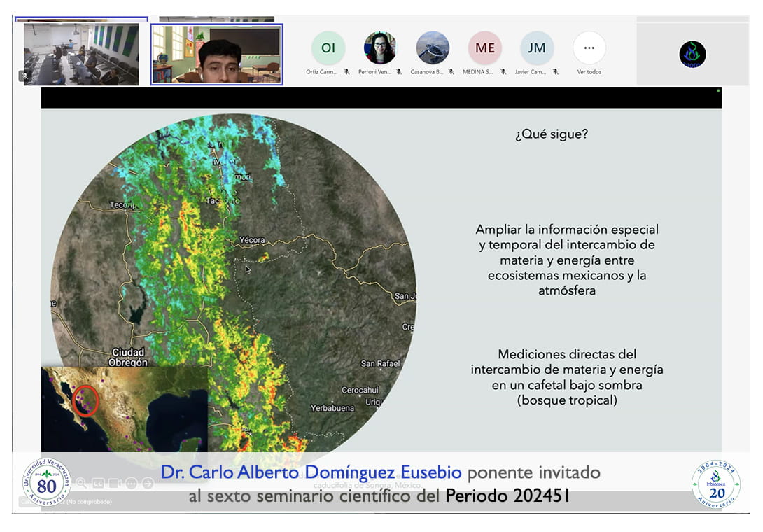This screenshot has height=532, width=763.
Task: Click the camera icon on slide toolbar
Action: [x=115, y=483]
